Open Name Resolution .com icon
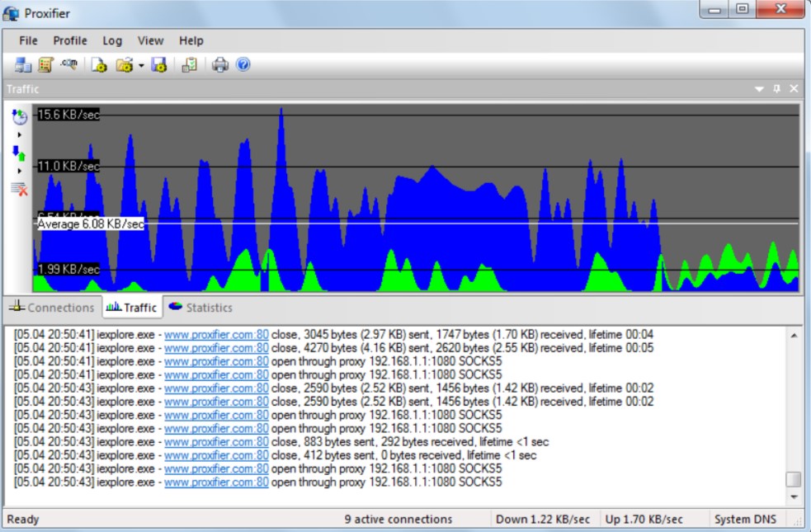The width and height of the screenshot is (811, 532). (68, 64)
